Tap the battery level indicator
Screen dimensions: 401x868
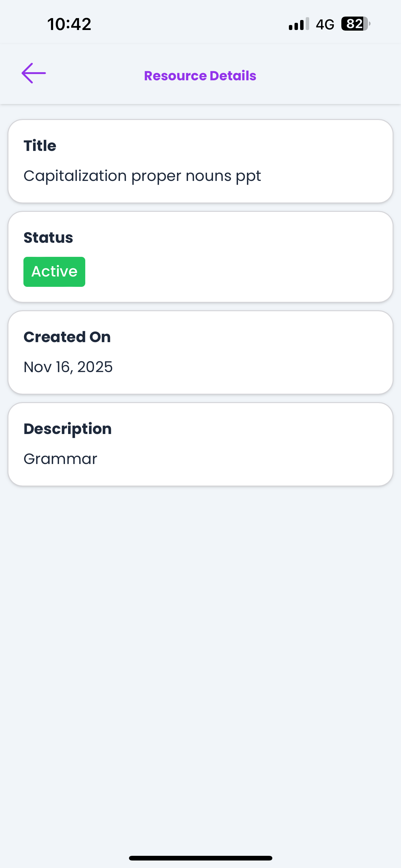point(355,24)
